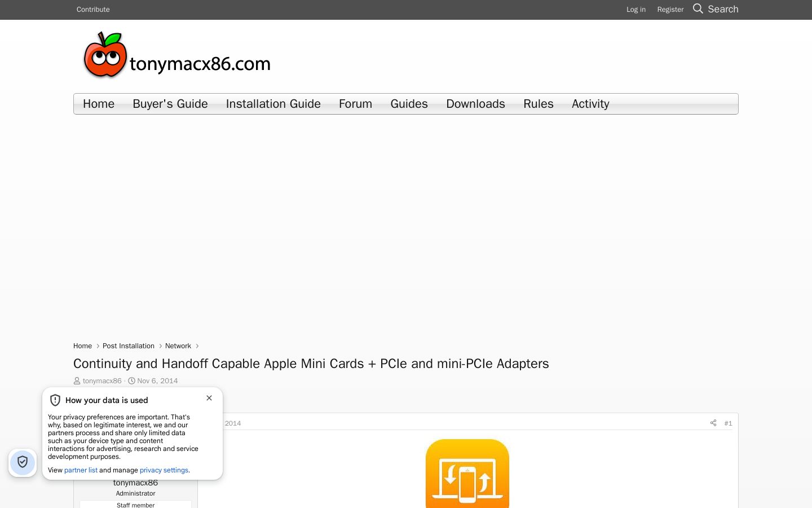Open the Forum tab

(356, 104)
